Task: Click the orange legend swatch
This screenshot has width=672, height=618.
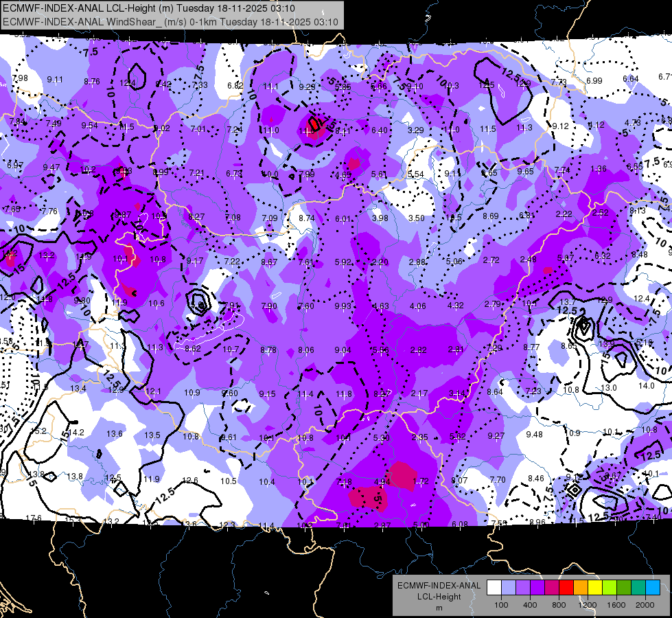Action: pyautogui.click(x=581, y=588)
